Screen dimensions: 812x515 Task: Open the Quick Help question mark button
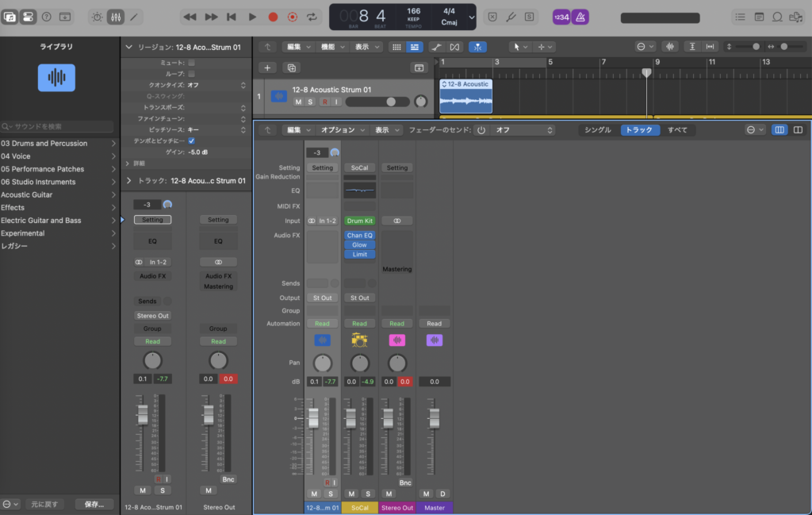46,17
